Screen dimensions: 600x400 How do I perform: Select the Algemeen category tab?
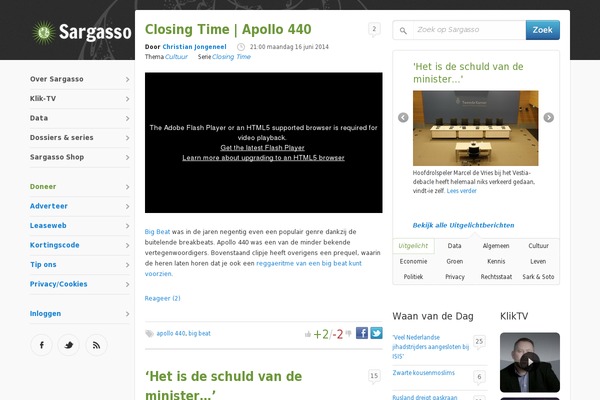coord(496,246)
